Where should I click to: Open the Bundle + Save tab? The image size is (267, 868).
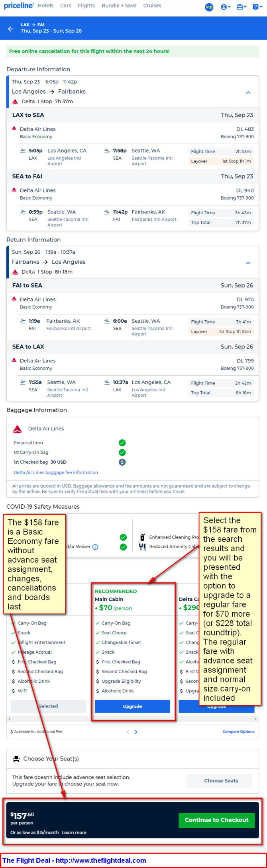tap(119, 6)
